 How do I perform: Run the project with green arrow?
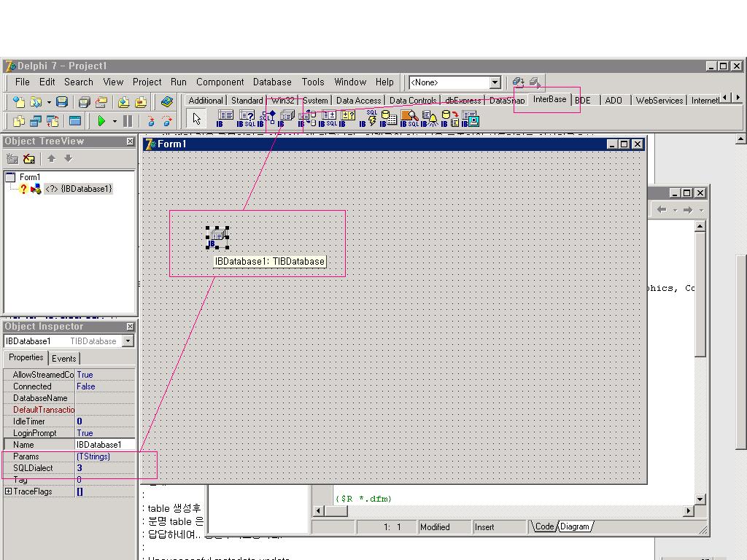101,121
